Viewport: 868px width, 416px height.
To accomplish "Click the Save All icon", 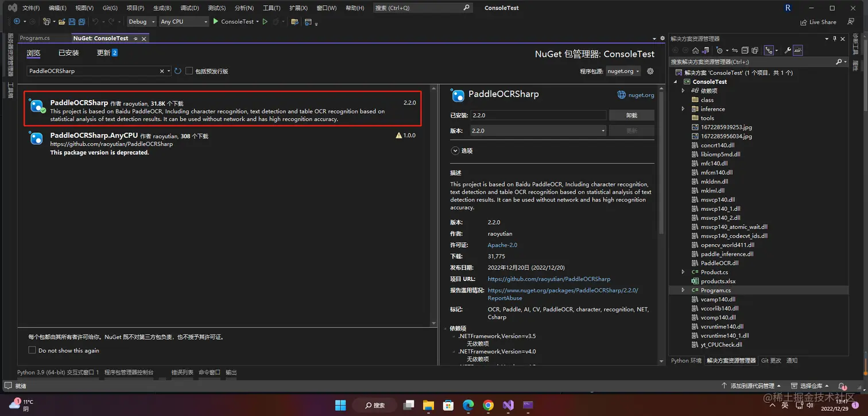I will click(82, 22).
